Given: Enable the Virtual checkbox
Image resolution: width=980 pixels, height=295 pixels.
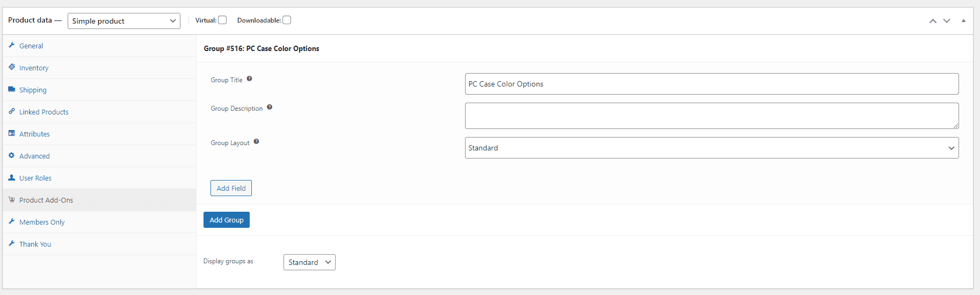Looking at the screenshot, I should (222, 20).
